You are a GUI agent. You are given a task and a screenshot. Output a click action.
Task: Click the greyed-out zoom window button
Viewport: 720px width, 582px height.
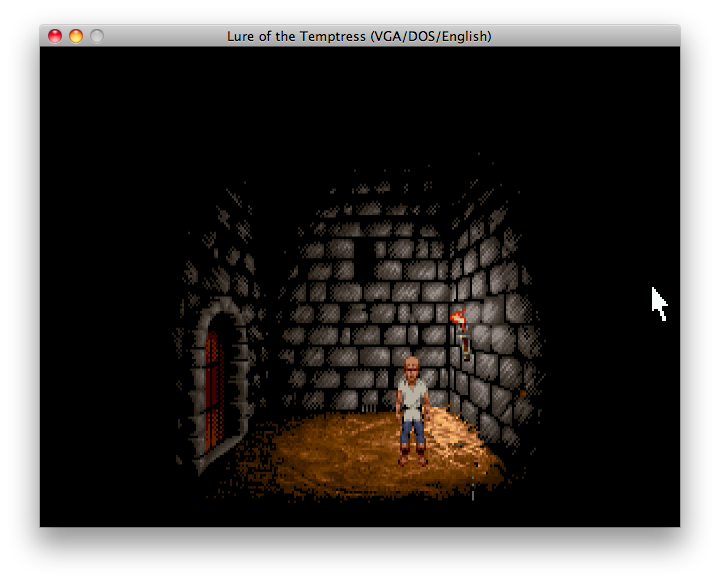click(97, 36)
